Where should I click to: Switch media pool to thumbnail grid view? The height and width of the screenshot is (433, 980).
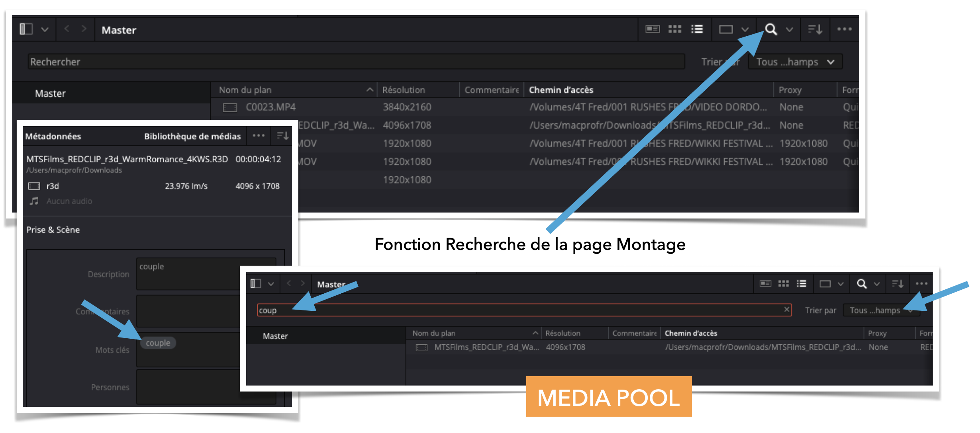click(674, 29)
